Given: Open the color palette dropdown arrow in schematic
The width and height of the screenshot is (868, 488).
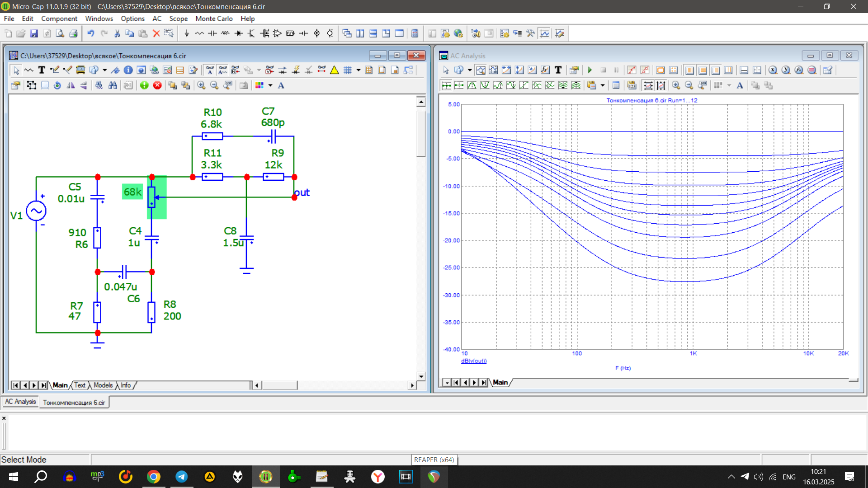Looking at the screenshot, I should pos(270,85).
